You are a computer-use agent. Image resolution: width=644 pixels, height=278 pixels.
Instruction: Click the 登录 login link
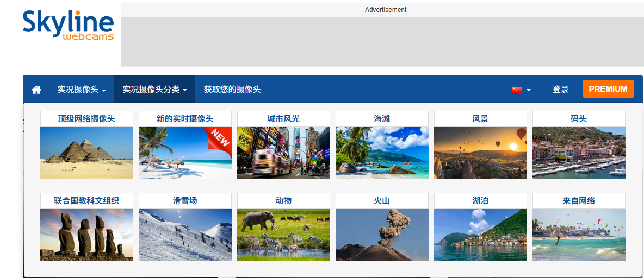coord(560,90)
